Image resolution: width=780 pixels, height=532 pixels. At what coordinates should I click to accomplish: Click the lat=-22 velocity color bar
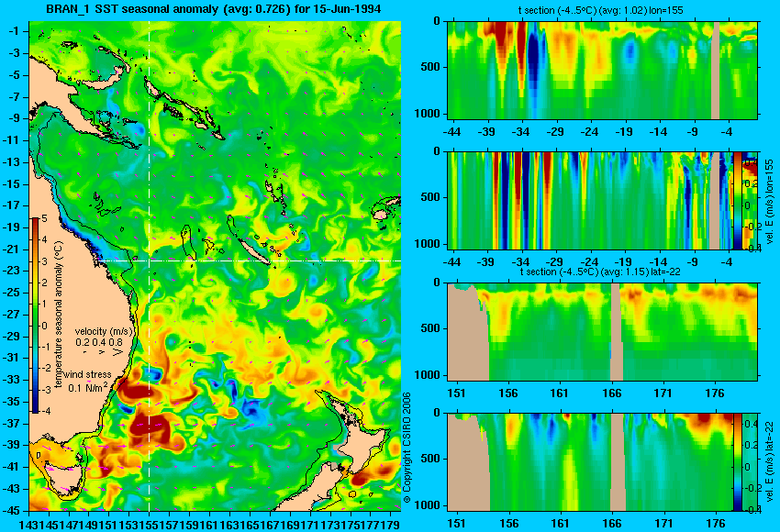click(737, 462)
